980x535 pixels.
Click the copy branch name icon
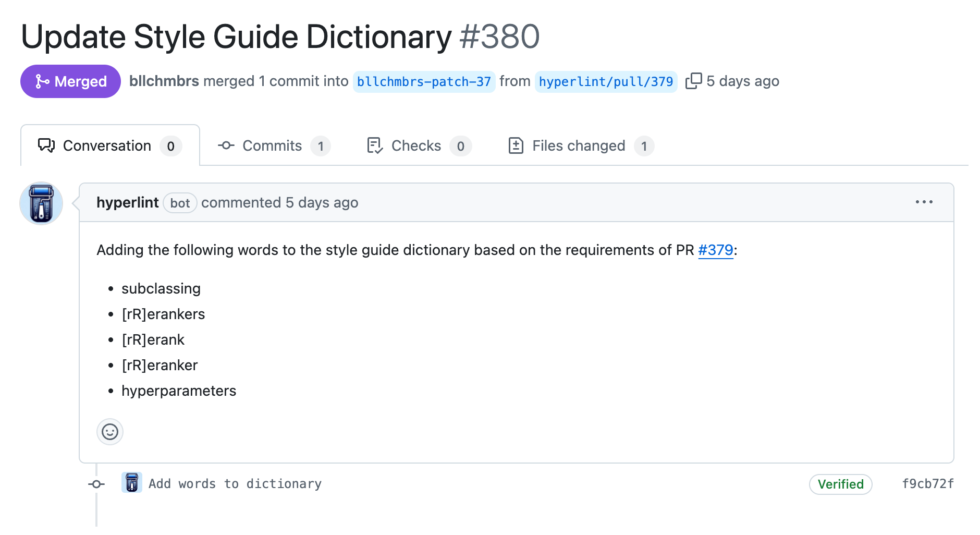coord(693,81)
